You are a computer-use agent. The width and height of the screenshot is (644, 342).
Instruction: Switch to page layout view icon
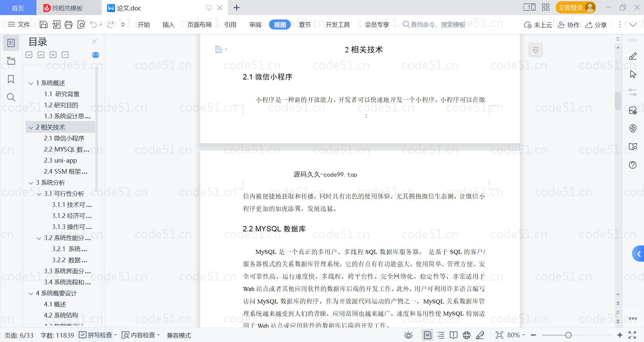click(x=428, y=335)
